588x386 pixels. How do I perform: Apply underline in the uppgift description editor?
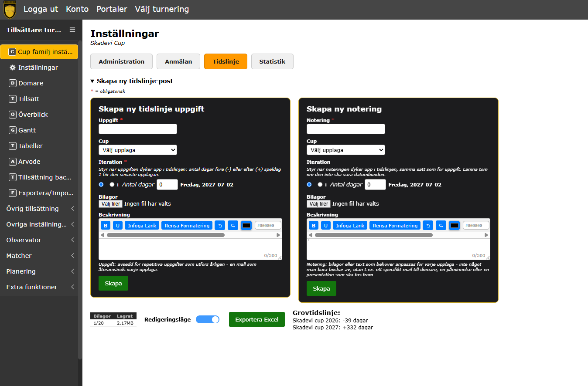click(x=117, y=225)
